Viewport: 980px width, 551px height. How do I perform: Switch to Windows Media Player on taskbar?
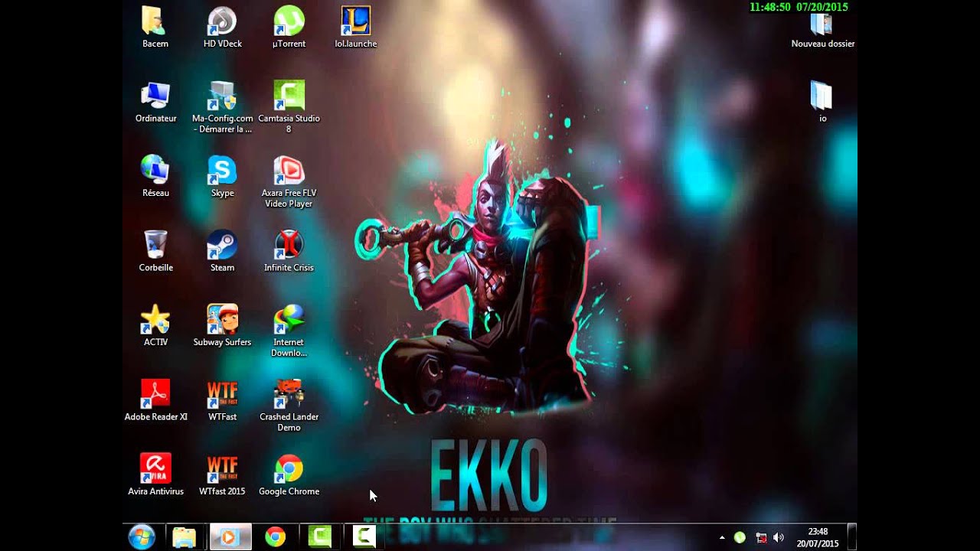point(230,537)
